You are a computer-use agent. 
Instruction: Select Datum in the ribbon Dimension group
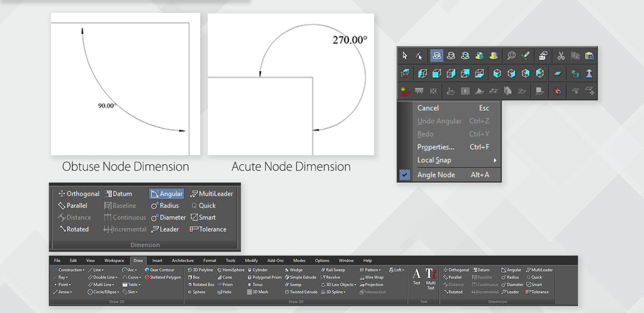481,270
